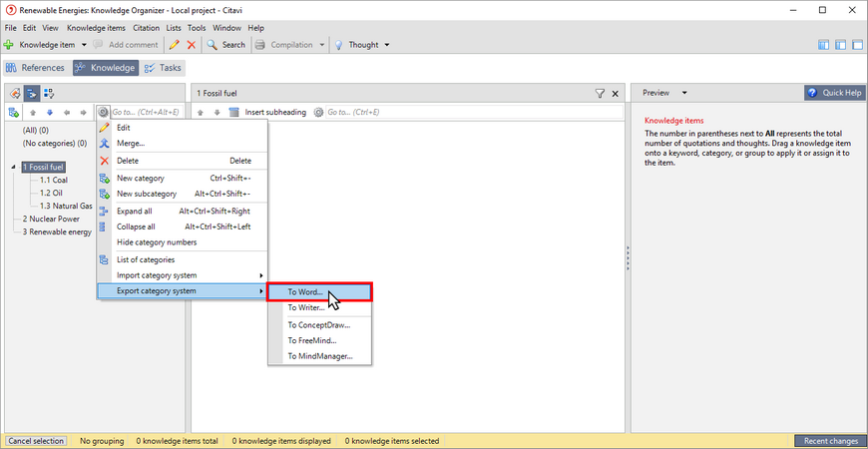Select the (All) (0) entry
868x449 pixels.
click(36, 131)
